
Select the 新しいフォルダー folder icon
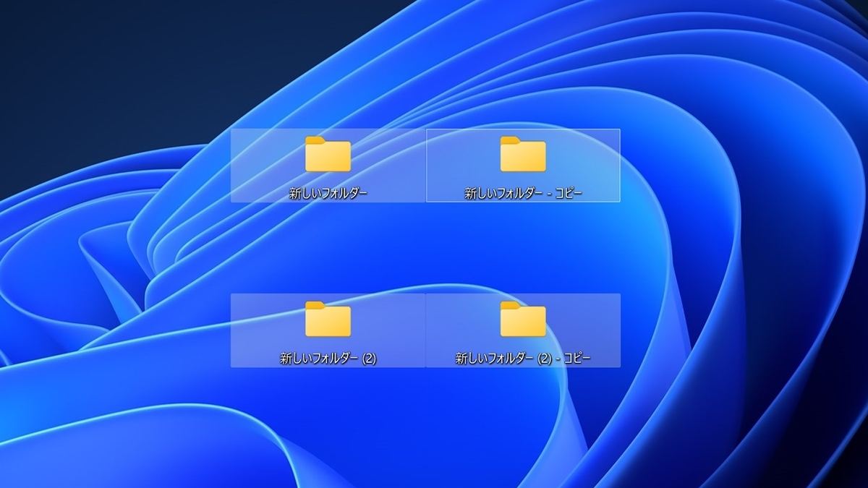tap(328, 154)
